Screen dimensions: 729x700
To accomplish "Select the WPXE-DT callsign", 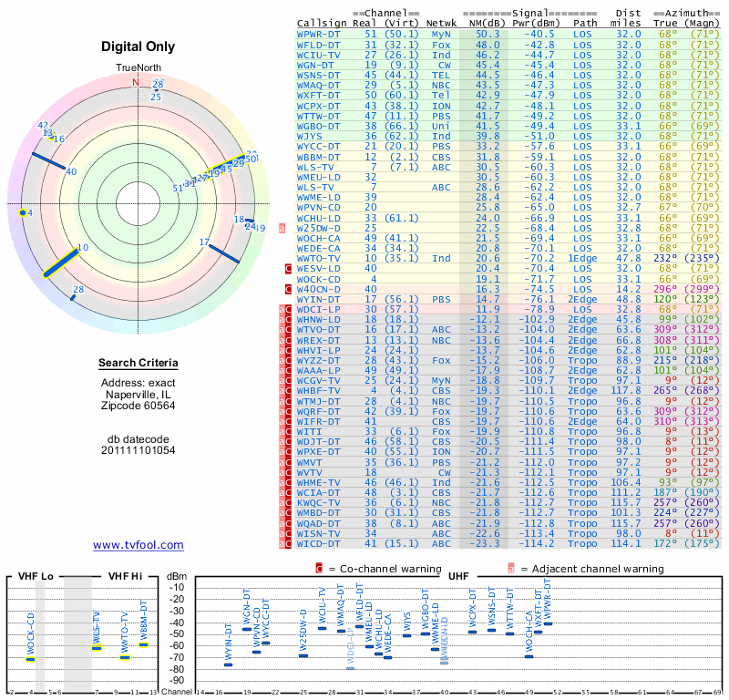I will [x=318, y=452].
